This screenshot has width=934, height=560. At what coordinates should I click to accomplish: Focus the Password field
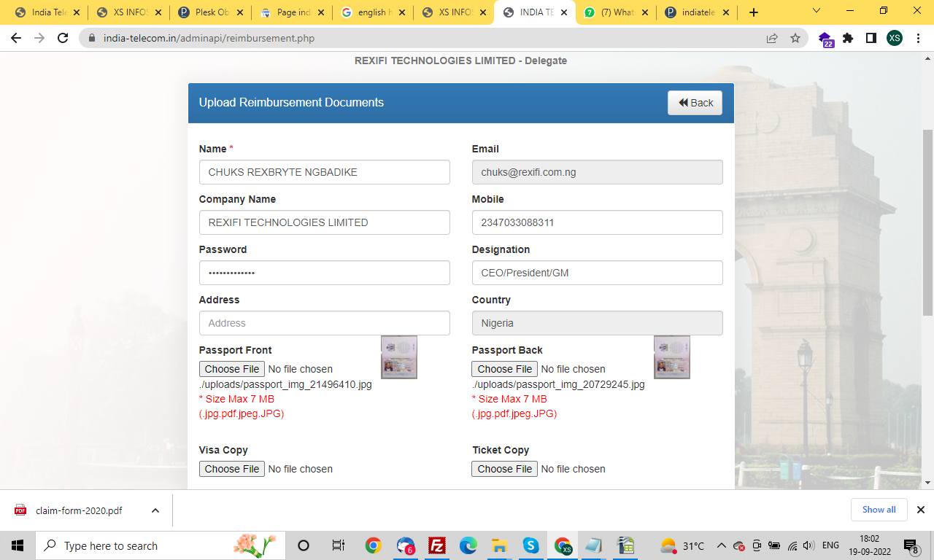tap(325, 273)
